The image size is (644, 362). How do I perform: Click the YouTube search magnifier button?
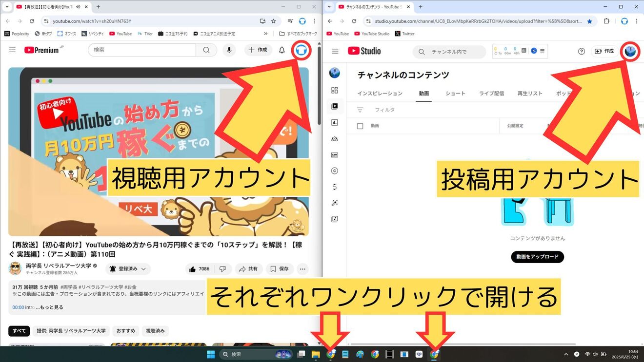click(206, 50)
